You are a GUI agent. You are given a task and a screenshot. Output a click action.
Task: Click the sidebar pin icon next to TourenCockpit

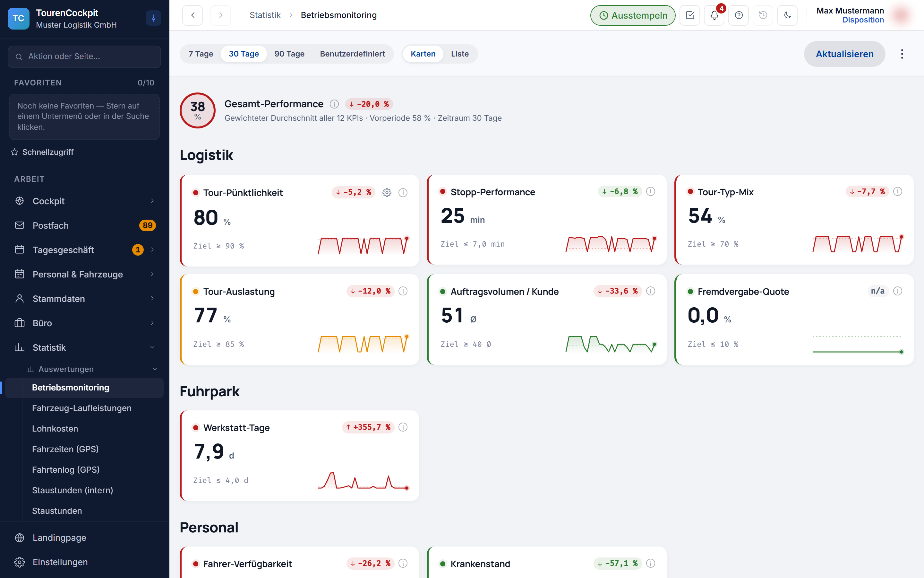coord(153,18)
